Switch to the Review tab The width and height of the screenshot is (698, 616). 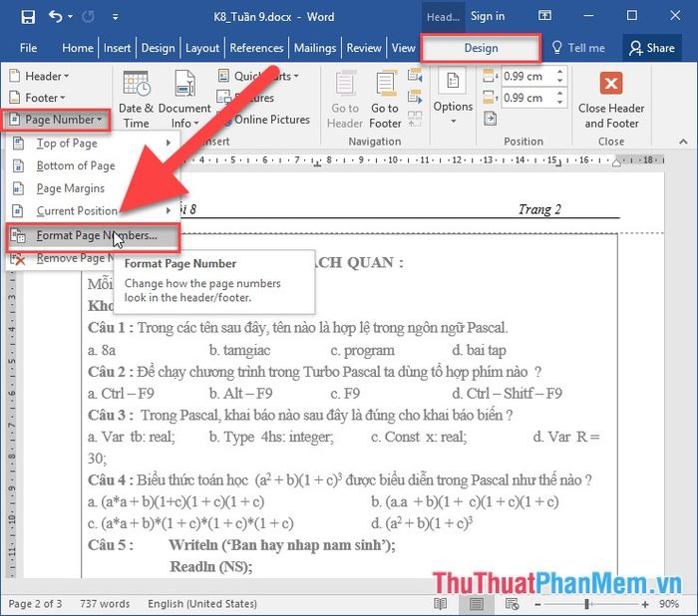click(364, 48)
